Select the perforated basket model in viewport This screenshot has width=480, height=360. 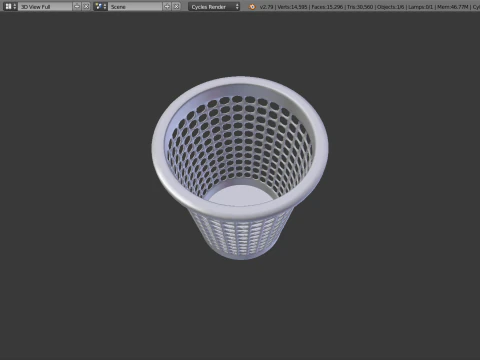pyautogui.click(x=240, y=168)
